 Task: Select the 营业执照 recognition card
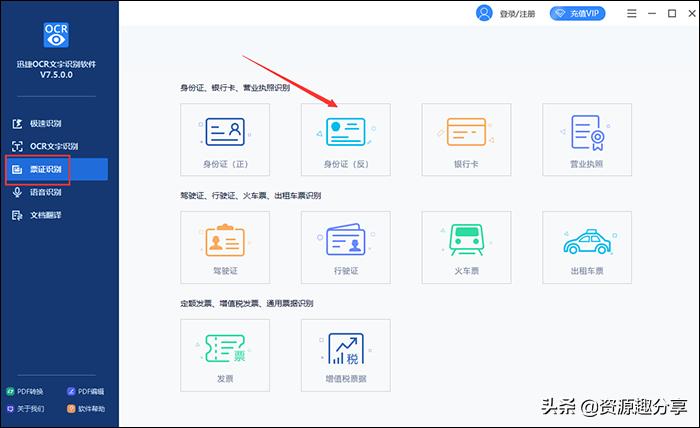click(x=587, y=140)
